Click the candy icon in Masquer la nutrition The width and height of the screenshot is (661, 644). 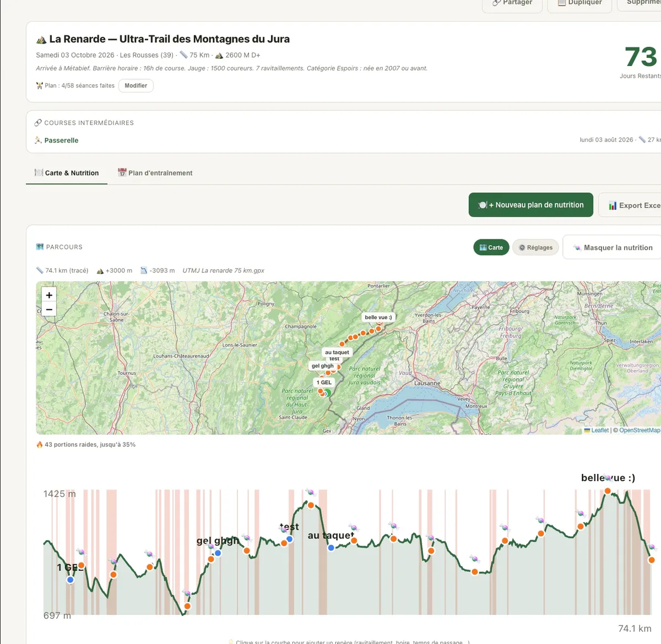577,248
